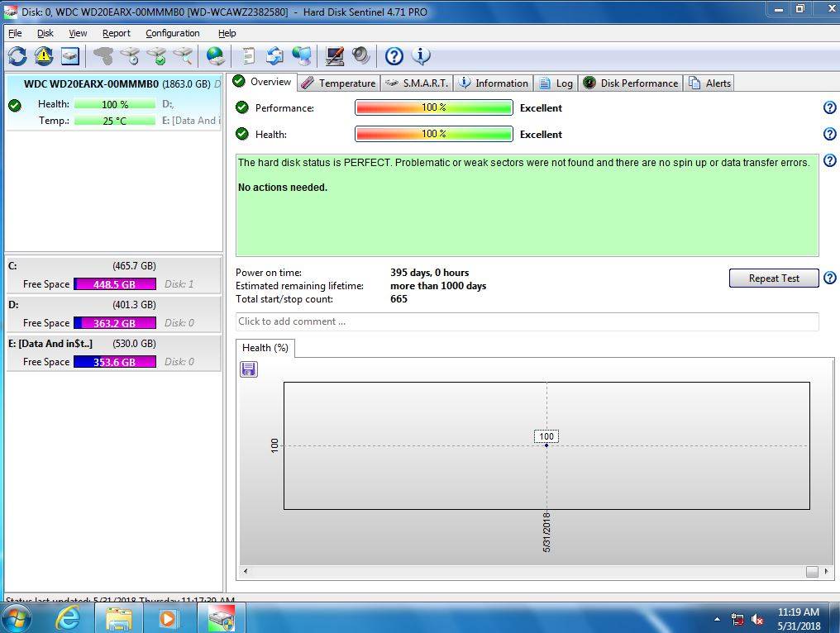Image resolution: width=840 pixels, height=633 pixels.
Task: Open Windows Media Player from the taskbar
Action: tap(167, 619)
